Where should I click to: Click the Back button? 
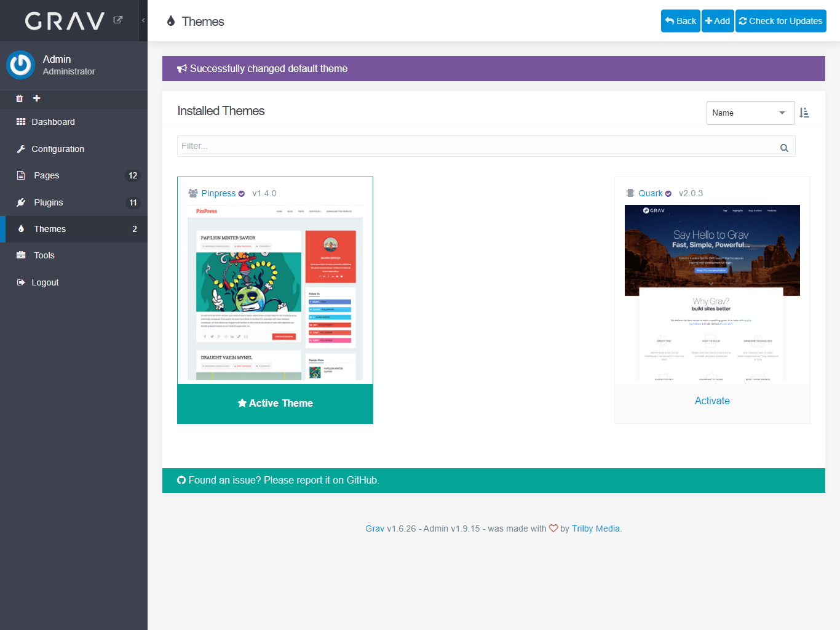[680, 21]
